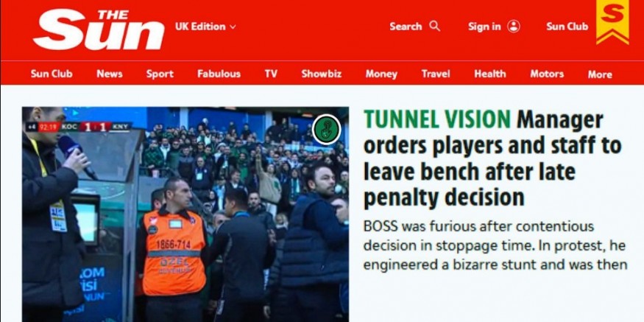This screenshot has height=322, width=644.
Task: Go to the Health section
Action: tap(489, 74)
